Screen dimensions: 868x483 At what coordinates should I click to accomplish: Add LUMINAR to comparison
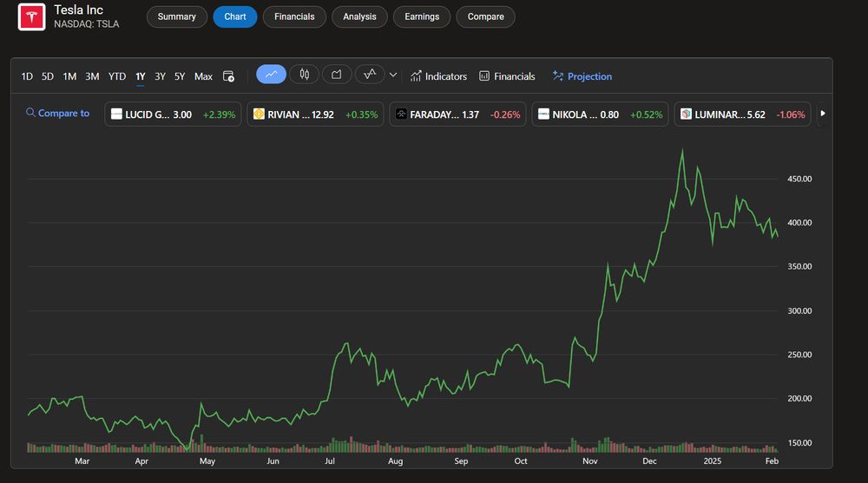(742, 114)
